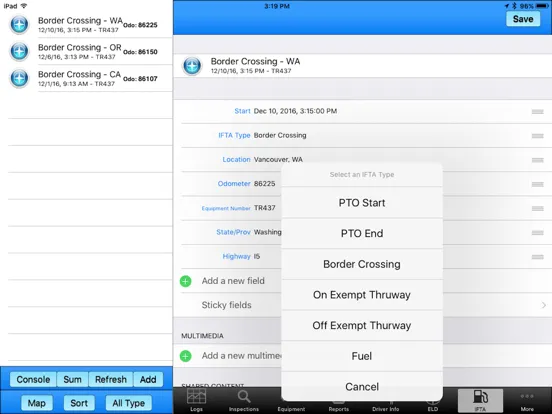Edit the IFTA Type field value
552x414 pixels.
pos(280,135)
